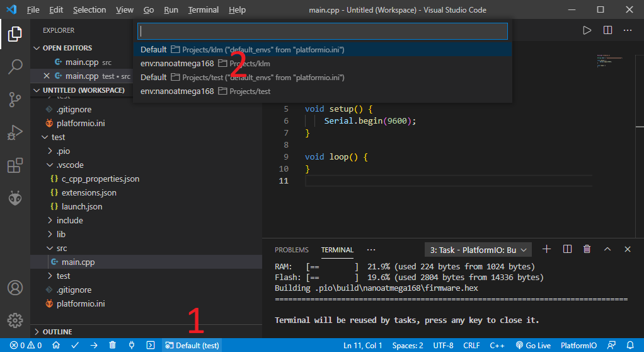The width and height of the screenshot is (644, 352).
Task: Change indentation Spaces: 2
Action: 408,346
